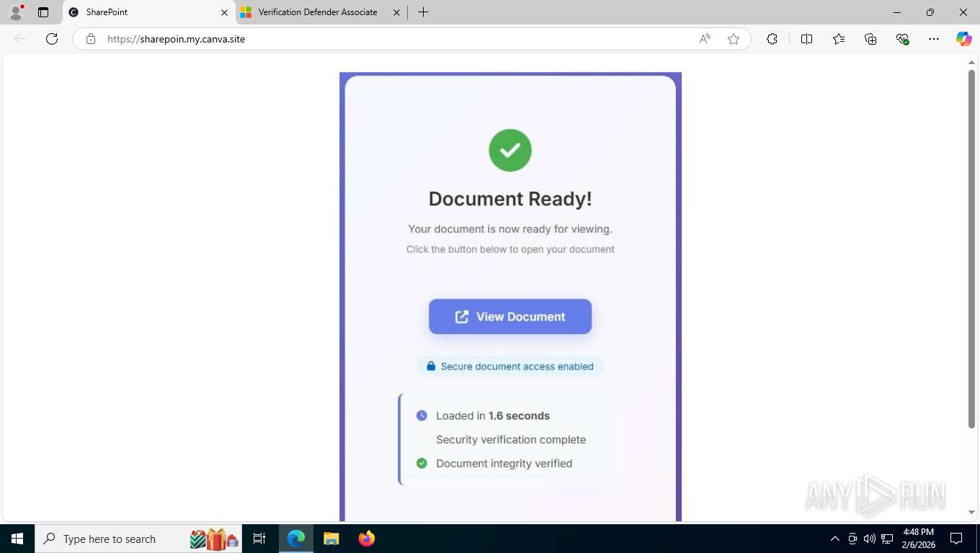Click Secure document access enabled badge
The image size is (980, 553).
510,367
